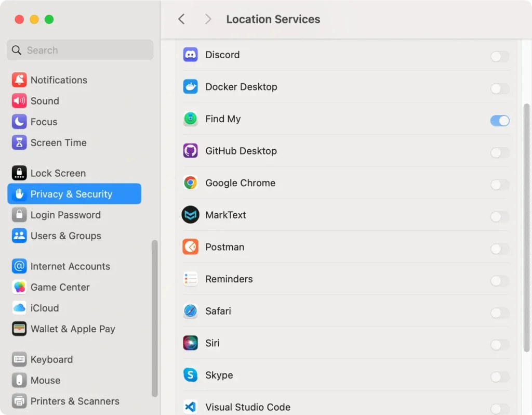Click the Location Services title
Viewport: 532px width, 415px height.
pyautogui.click(x=273, y=19)
